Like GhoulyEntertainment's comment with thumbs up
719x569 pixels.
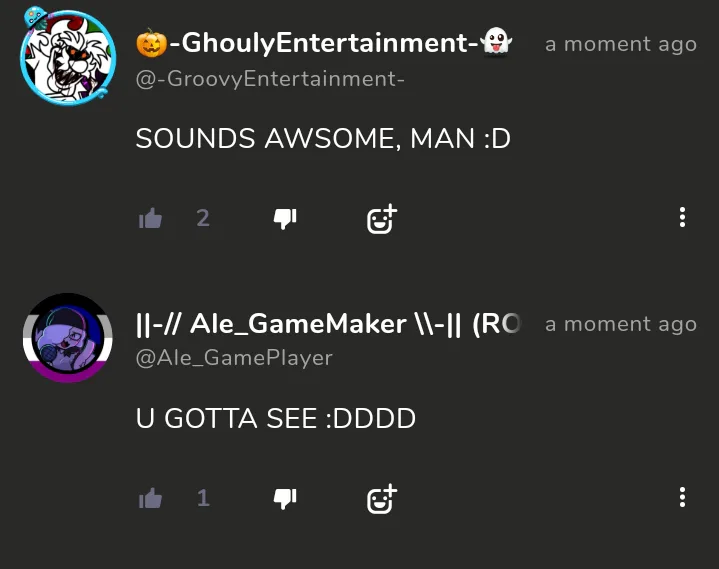click(150, 218)
